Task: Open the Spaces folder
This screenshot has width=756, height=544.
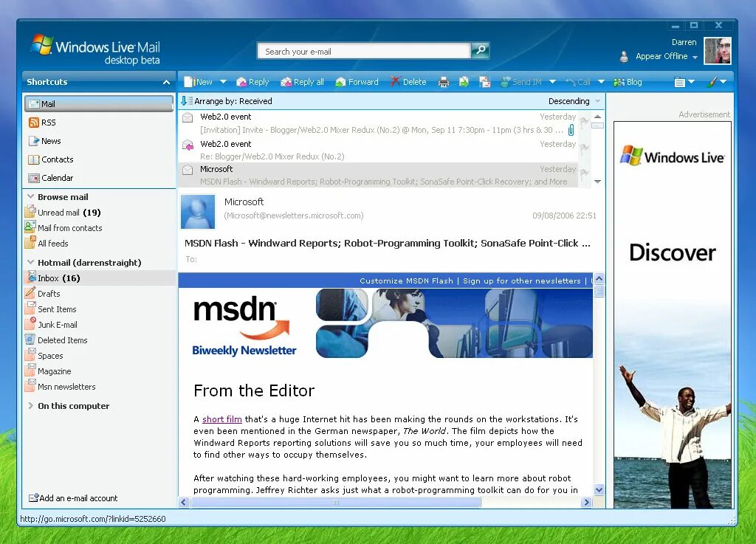Action: [44, 356]
